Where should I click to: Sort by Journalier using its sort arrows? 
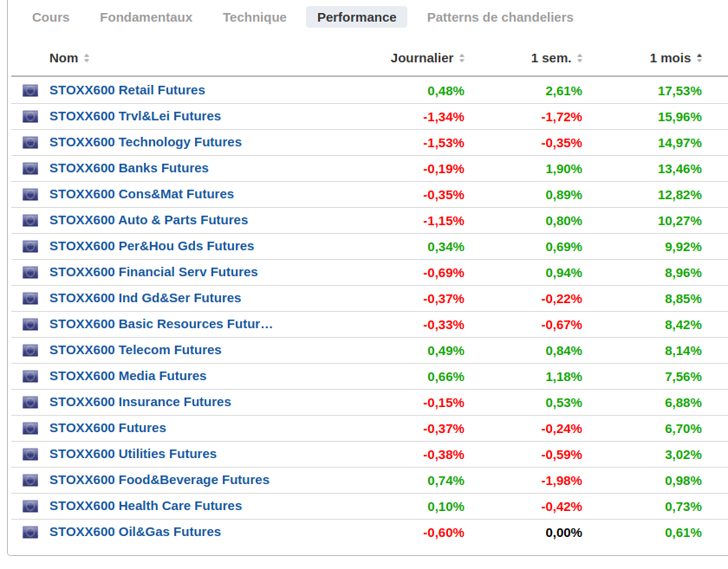coord(462,58)
